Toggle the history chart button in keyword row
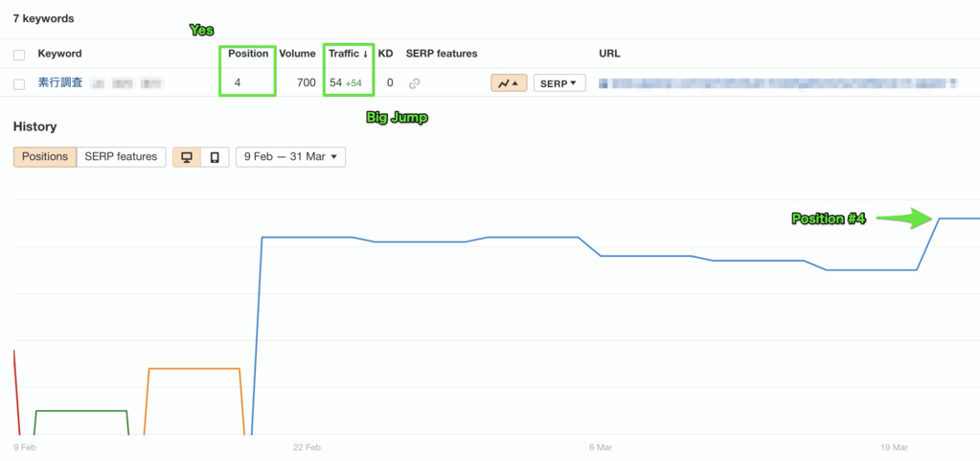This screenshot has width=980, height=461. point(509,83)
